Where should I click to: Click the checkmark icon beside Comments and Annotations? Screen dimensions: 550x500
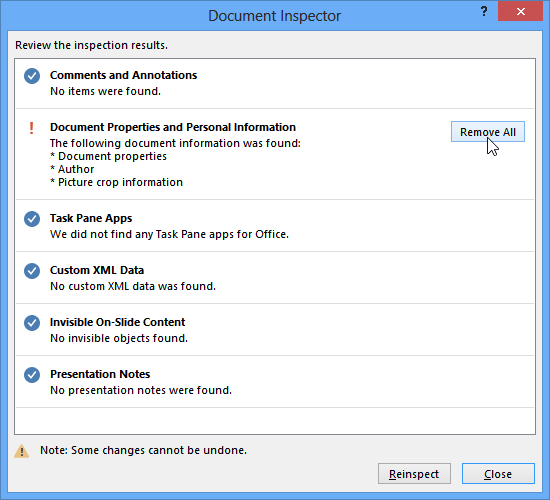click(32, 76)
